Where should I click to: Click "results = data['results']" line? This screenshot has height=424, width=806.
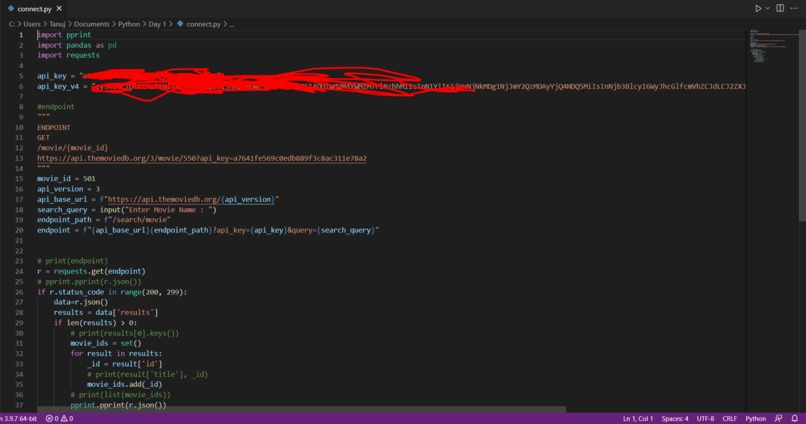[x=106, y=312]
